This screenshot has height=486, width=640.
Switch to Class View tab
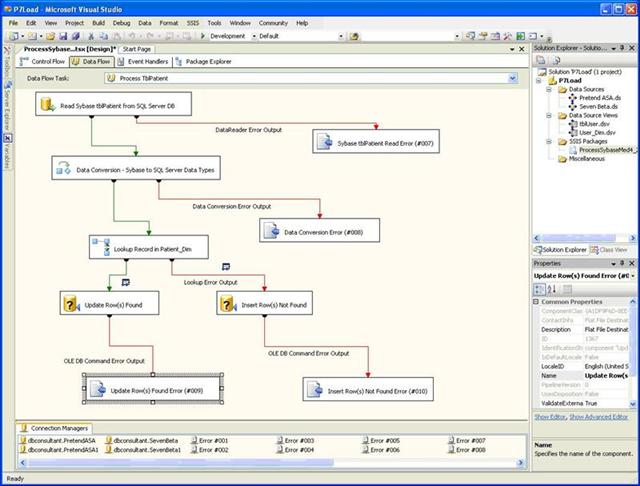click(x=609, y=249)
